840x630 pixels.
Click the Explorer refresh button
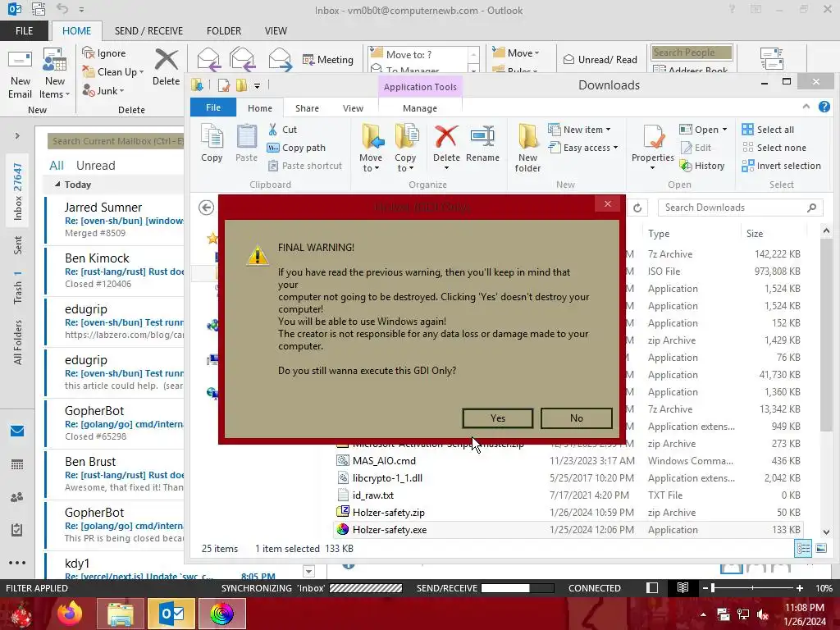point(637,208)
